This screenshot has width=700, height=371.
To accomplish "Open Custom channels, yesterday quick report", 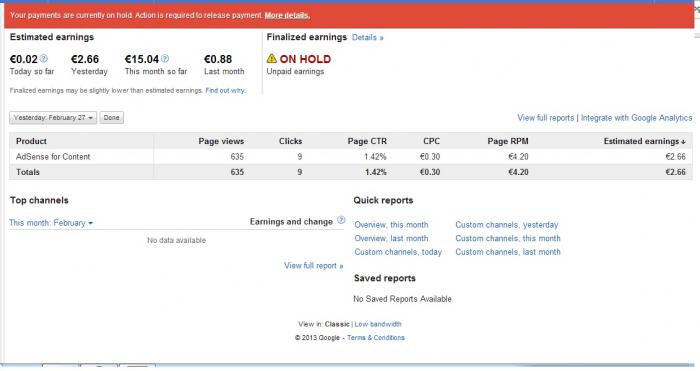I will pyautogui.click(x=507, y=225).
